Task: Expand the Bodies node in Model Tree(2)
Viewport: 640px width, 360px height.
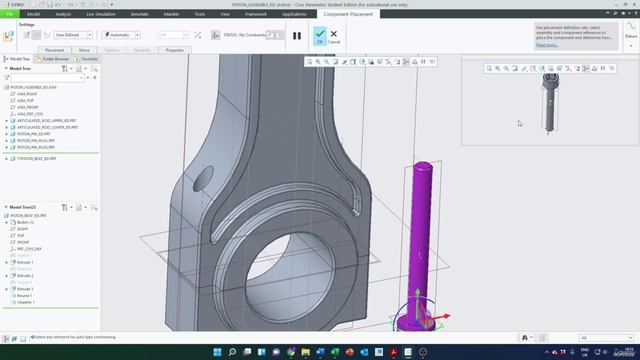Action: coord(6,222)
